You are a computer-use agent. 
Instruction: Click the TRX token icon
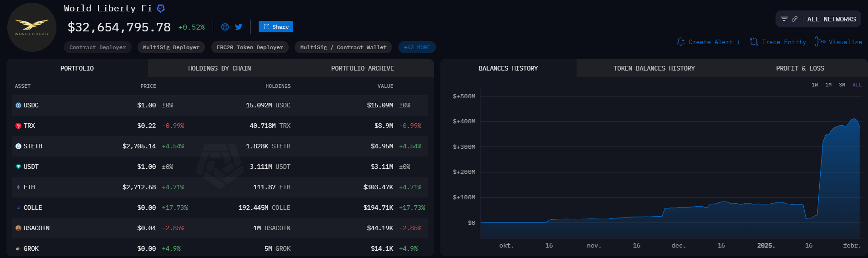pyautogui.click(x=18, y=126)
